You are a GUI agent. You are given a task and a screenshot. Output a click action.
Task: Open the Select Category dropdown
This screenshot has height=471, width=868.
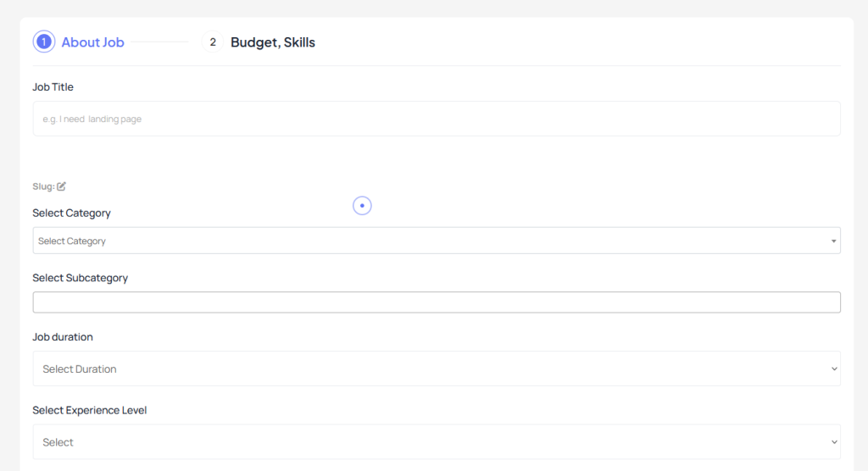pyautogui.click(x=437, y=241)
